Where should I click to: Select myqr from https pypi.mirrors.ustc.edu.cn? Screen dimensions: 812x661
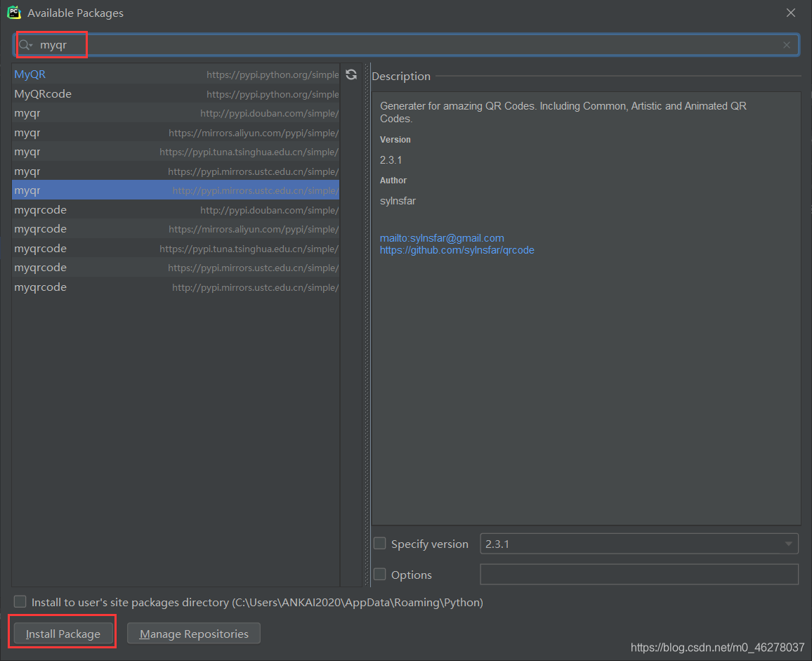pos(176,171)
